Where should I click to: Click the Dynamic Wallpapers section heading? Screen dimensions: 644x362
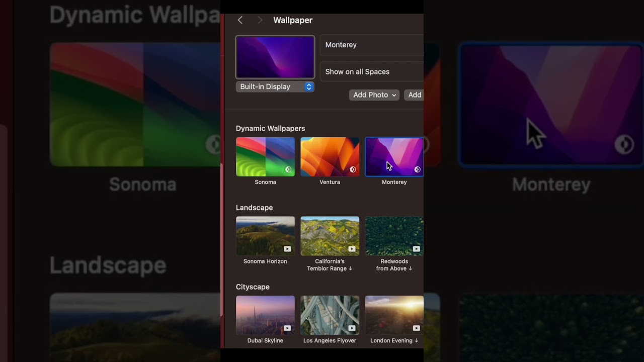point(270,128)
